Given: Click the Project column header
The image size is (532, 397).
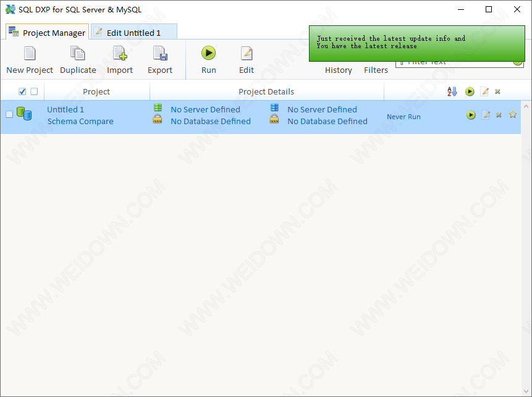Looking at the screenshot, I should pyautogui.click(x=96, y=91).
